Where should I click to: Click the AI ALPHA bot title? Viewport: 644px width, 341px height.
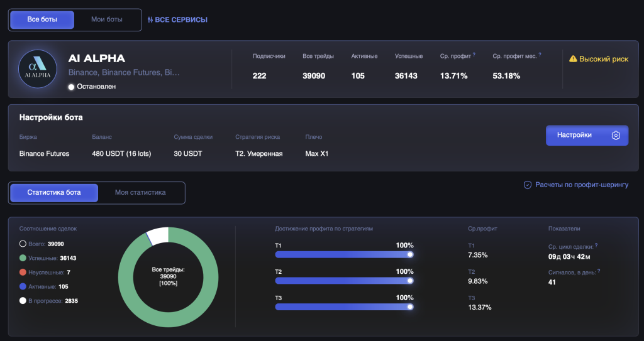[x=96, y=58]
